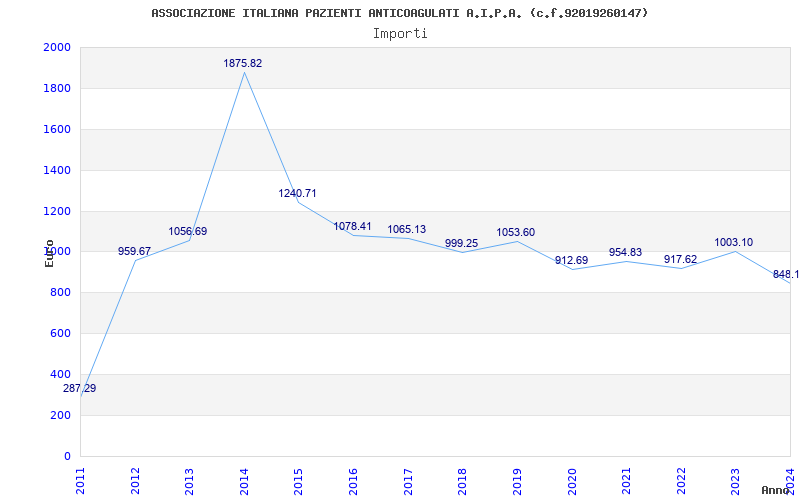The height and width of the screenshot is (500, 800).
Task: Click the 0 y-axis tick label
Action: coord(67,456)
